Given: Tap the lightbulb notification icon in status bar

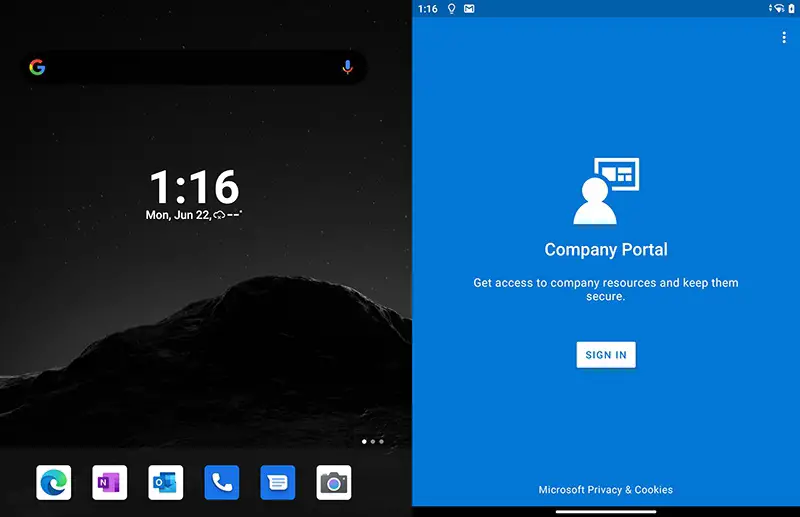Looking at the screenshot, I should tap(452, 9).
